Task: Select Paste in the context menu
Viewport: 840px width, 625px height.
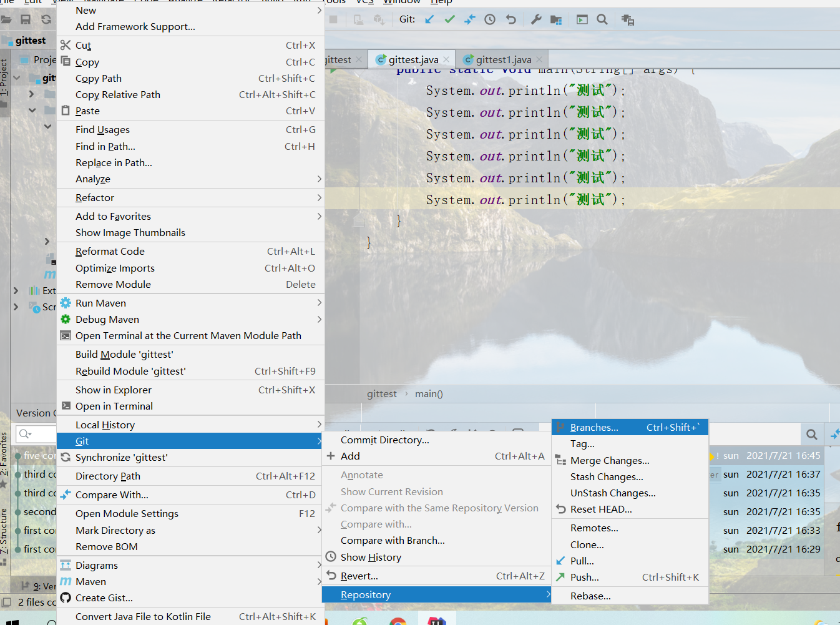Action: coord(190,111)
